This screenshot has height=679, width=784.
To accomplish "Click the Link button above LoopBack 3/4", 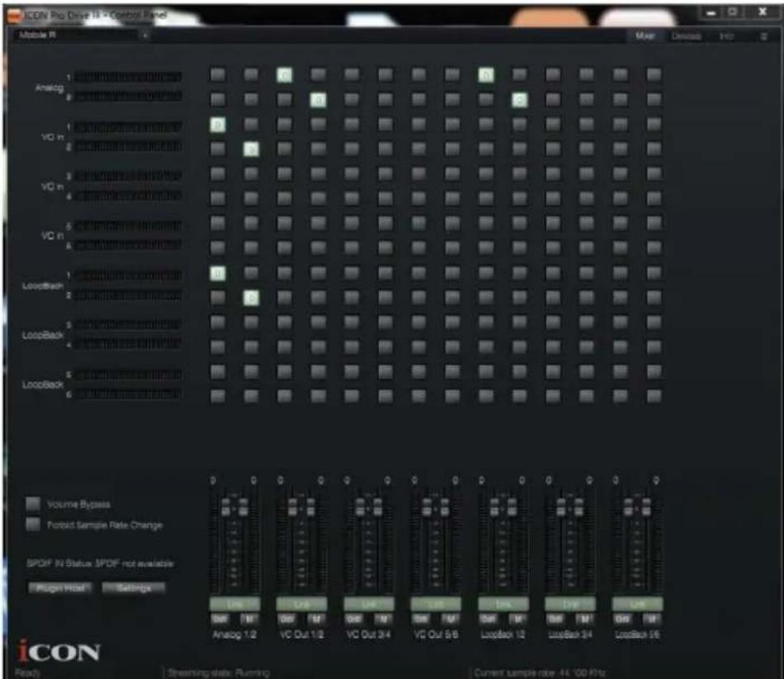I will pyautogui.click(x=570, y=604).
